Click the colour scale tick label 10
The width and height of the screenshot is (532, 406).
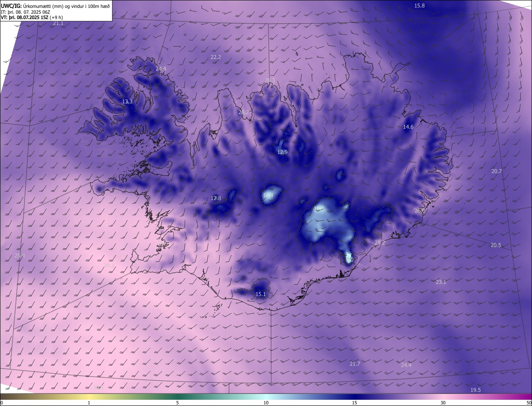click(x=266, y=403)
